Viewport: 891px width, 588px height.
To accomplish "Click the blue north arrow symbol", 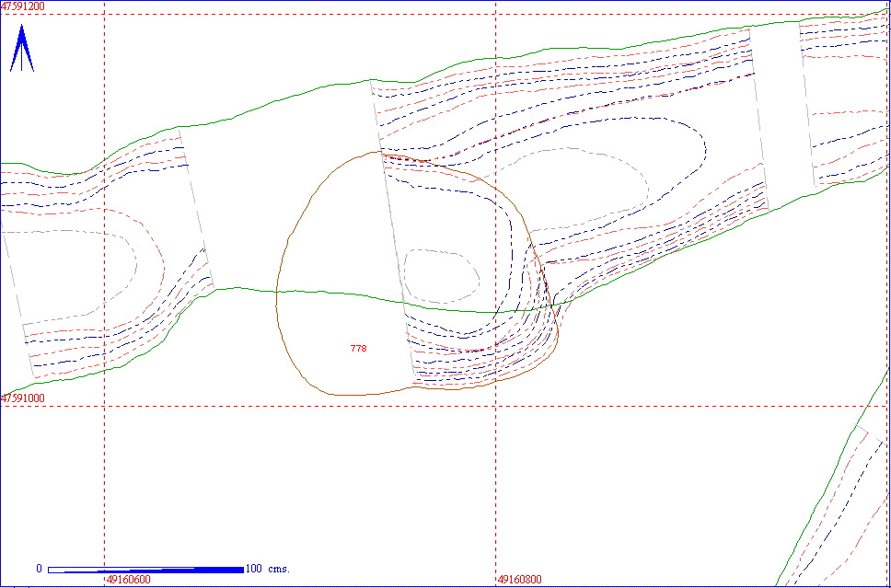I will tap(21, 48).
